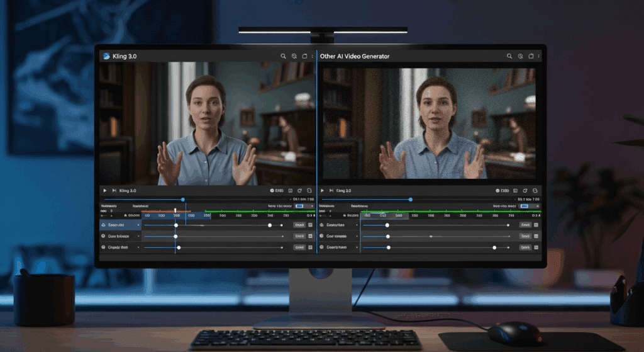The image size is (644, 352).
Task: Click bottom track button on right side of Kling 3.0 timeline
Action: pyautogui.click(x=299, y=247)
